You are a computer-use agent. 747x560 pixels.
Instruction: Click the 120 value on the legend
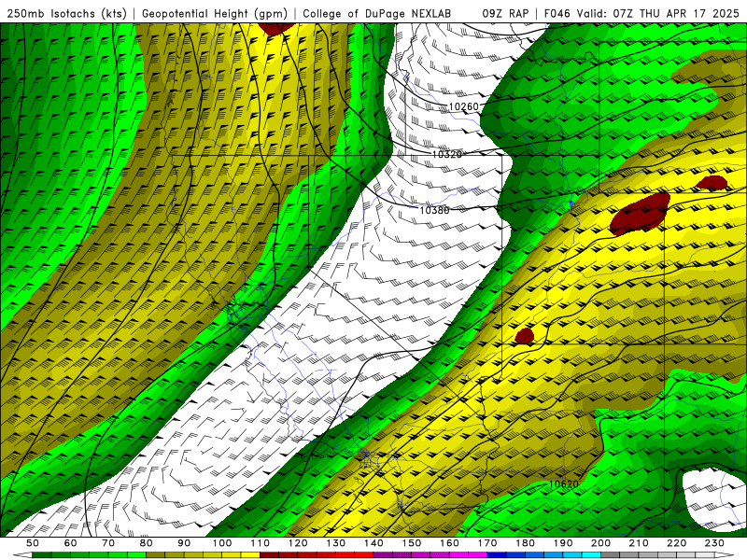[298, 543]
